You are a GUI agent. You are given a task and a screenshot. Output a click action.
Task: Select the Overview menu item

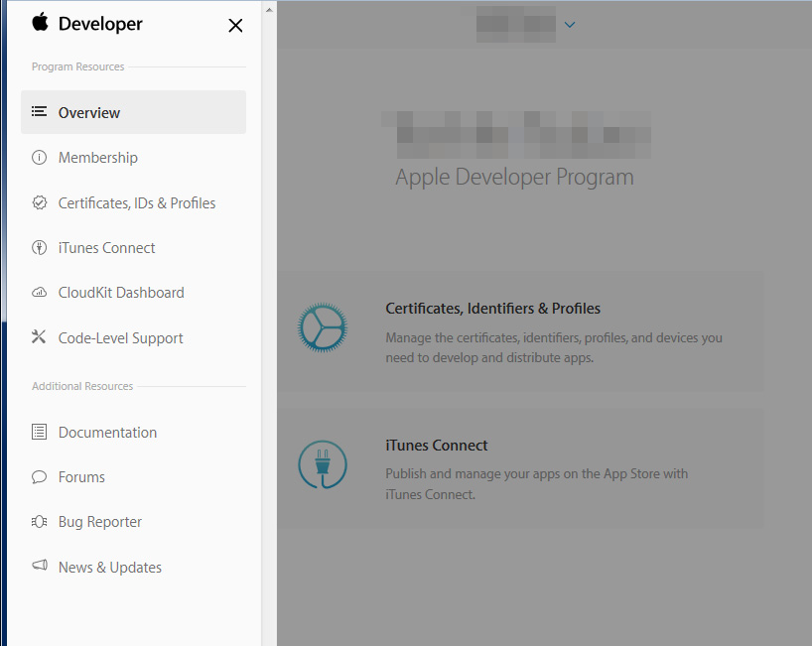(134, 112)
